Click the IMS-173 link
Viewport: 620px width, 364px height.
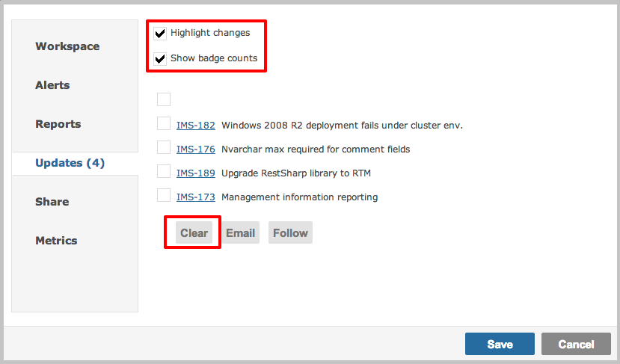point(196,197)
